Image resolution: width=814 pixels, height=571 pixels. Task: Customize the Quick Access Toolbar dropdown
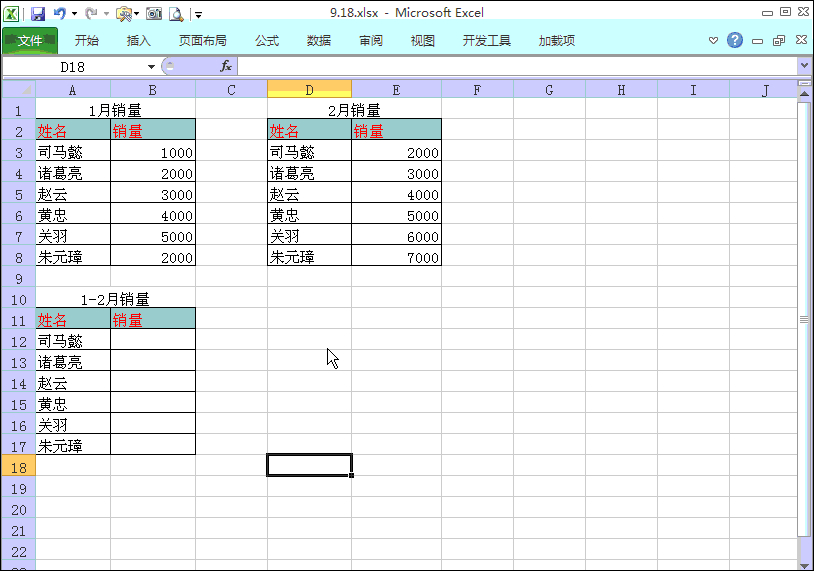click(x=198, y=15)
